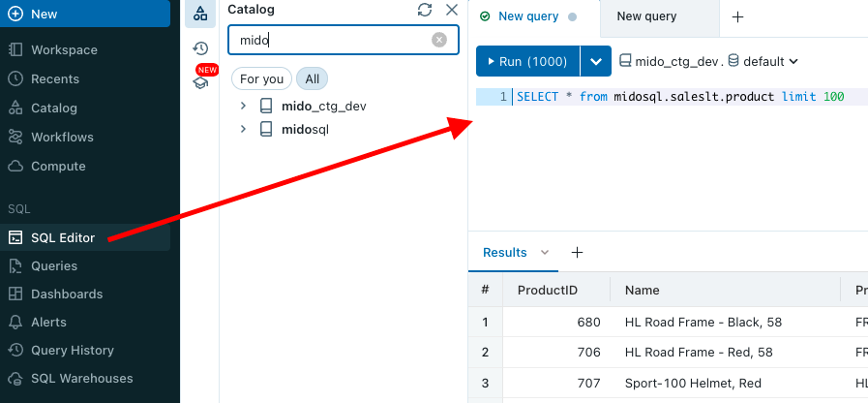Clear the mido search text
Viewport: 868px width, 403px height.
439,40
